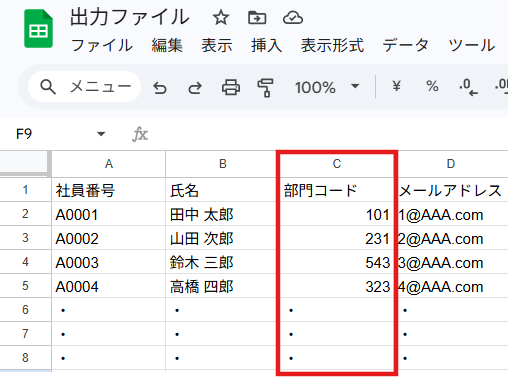Select column D header
Image resolution: width=508 pixels, height=377 pixels.
[x=451, y=164]
